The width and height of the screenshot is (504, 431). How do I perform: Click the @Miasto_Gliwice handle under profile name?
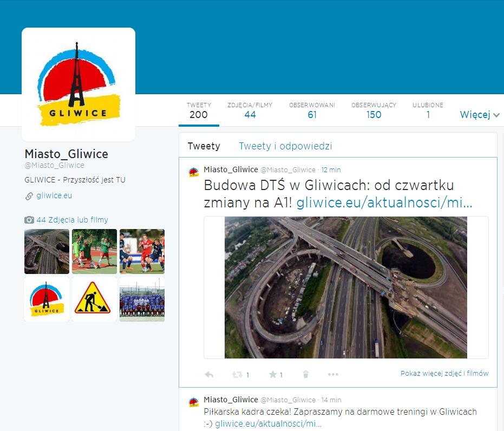54,165
